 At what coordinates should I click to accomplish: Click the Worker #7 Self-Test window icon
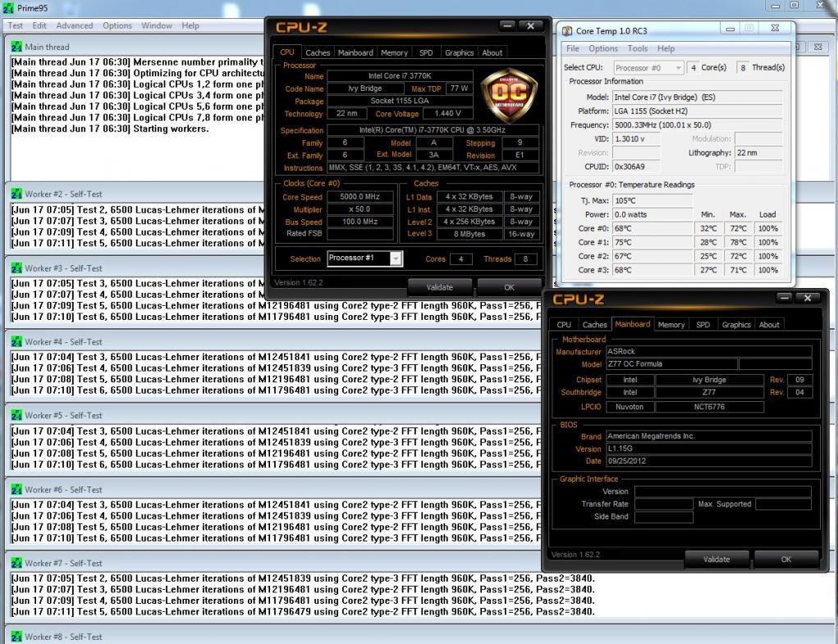(16, 564)
